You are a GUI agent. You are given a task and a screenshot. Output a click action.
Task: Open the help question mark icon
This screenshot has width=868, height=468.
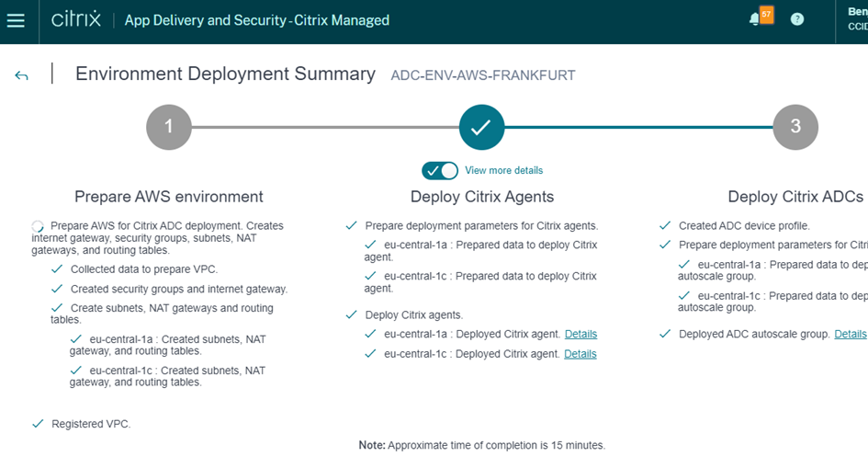tap(797, 19)
